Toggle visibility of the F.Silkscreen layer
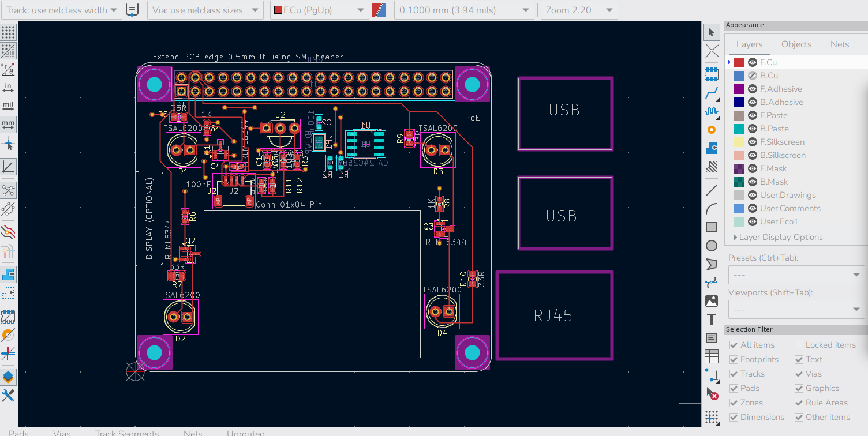 point(752,141)
